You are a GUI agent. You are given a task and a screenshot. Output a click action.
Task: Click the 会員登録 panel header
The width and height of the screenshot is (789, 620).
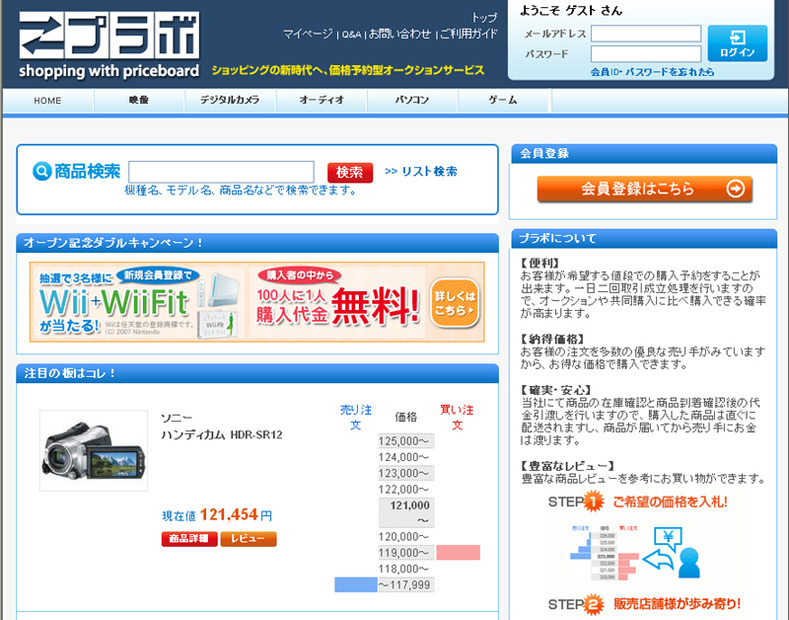pyautogui.click(x=644, y=153)
